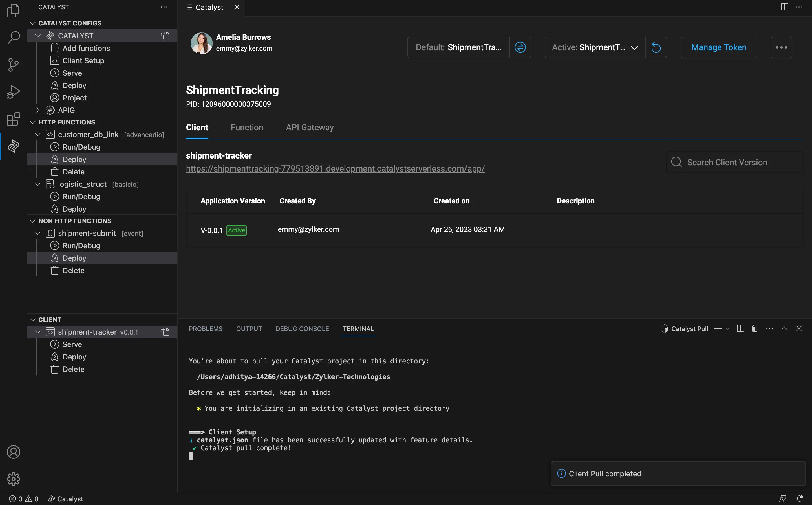The width and height of the screenshot is (812, 505).
Task: Open the more options button beside Manage Token
Action: (x=781, y=47)
